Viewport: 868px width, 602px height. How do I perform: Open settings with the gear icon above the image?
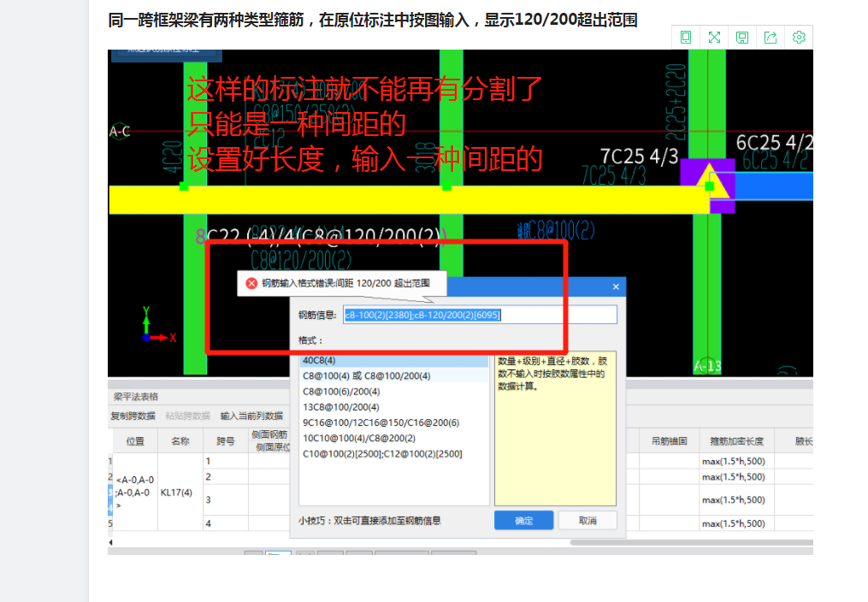(799, 37)
